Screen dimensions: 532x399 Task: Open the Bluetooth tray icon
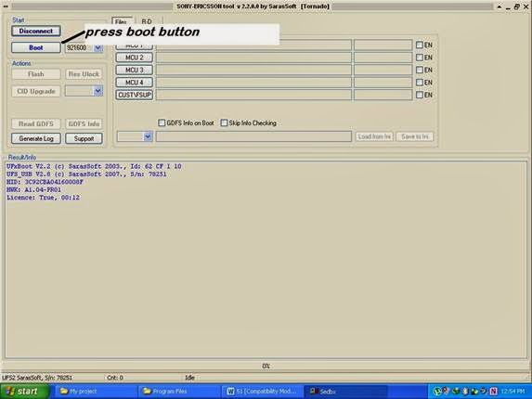pos(465,392)
